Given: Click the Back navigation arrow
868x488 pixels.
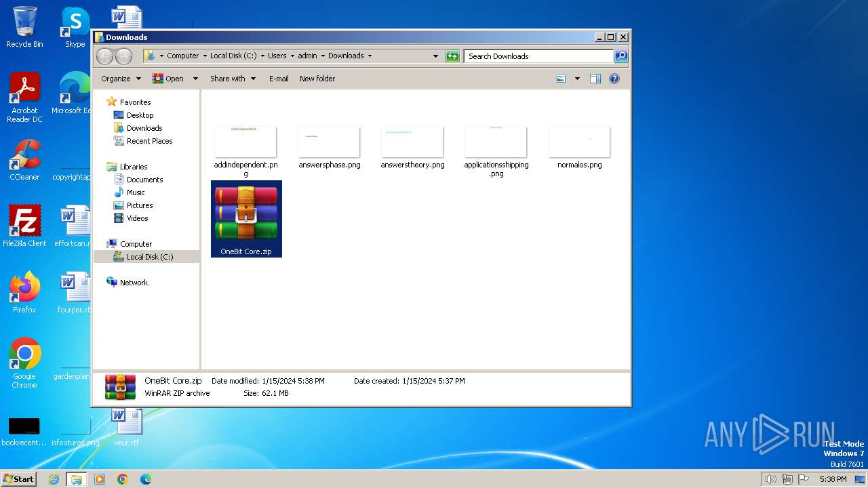Looking at the screenshot, I should point(105,56).
